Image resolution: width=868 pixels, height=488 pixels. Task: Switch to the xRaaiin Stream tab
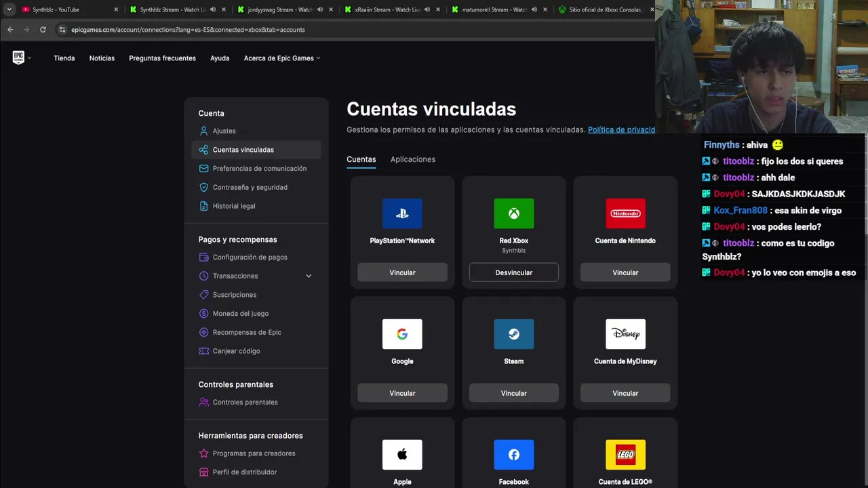[x=391, y=9]
